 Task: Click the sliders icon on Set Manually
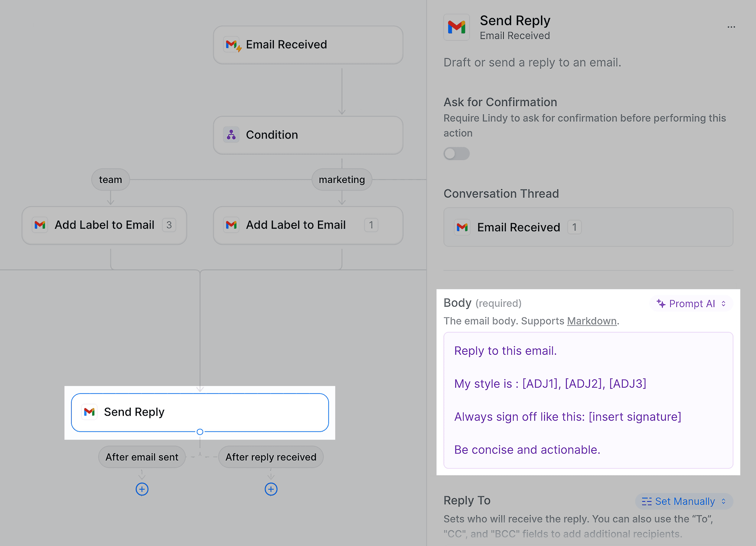(x=647, y=501)
